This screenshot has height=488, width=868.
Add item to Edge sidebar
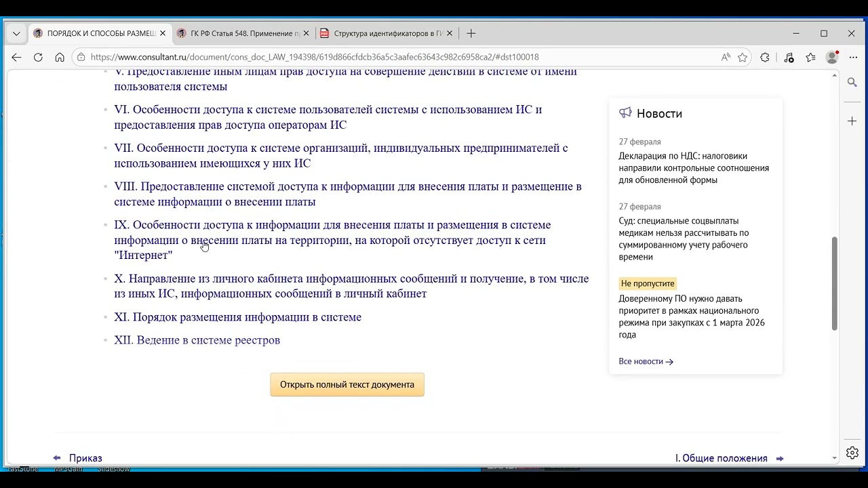coord(852,121)
